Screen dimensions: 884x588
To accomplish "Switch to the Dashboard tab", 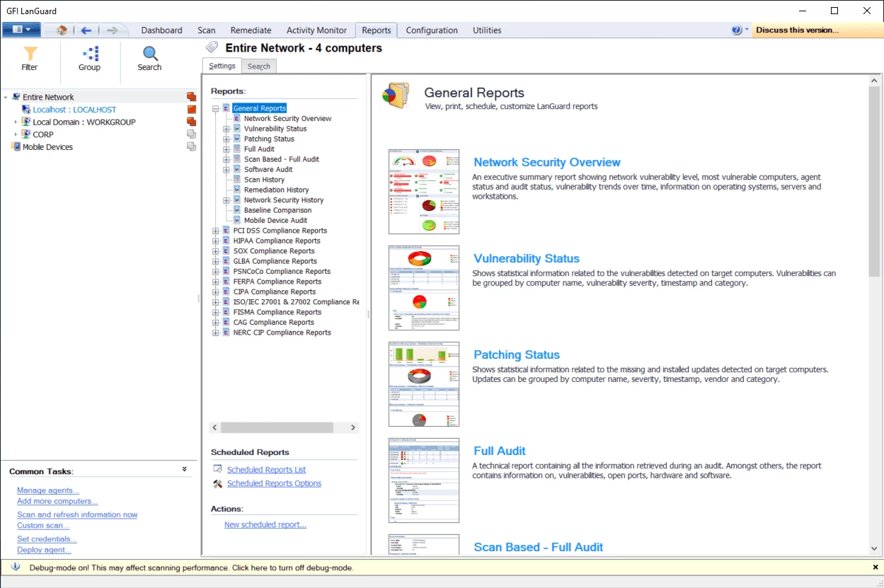I will click(x=161, y=30).
